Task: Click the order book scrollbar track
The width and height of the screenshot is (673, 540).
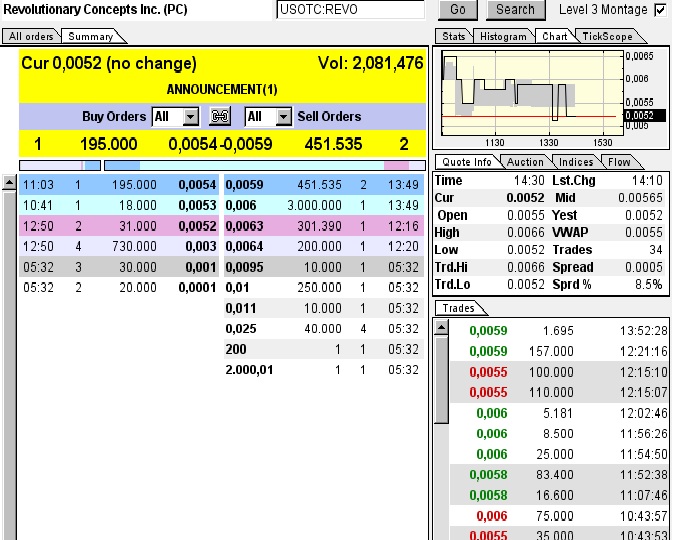Action: tap(9, 365)
